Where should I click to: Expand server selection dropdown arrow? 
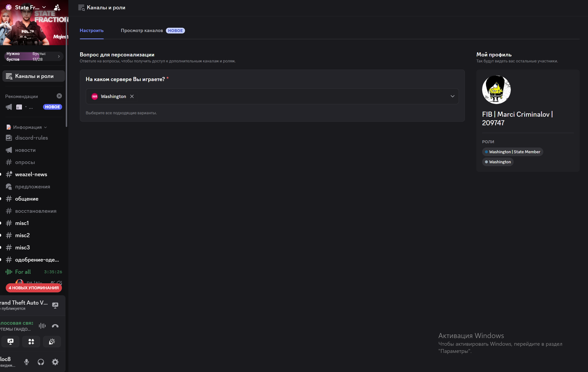(x=452, y=97)
